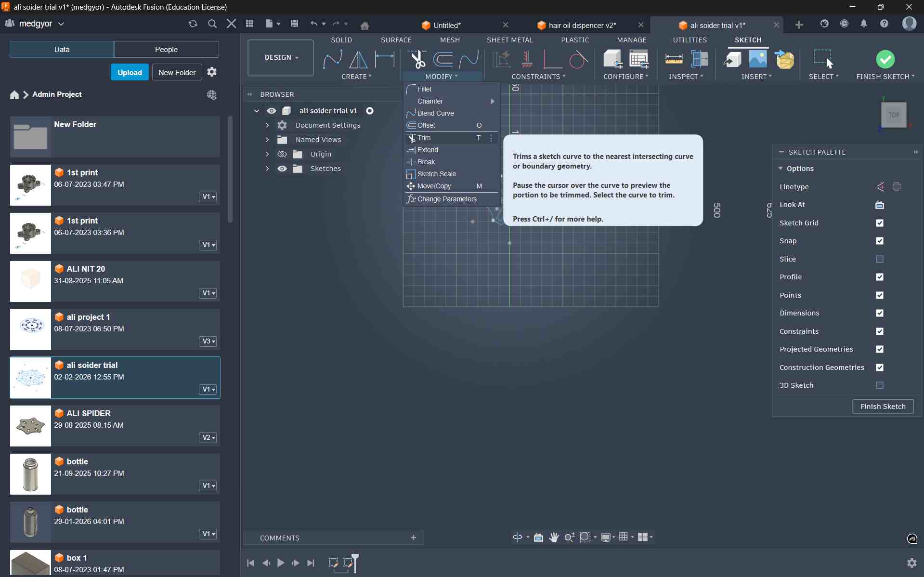Set linetype to construction in Sketch Palette
Image resolution: width=924 pixels, height=577 pixels.
(x=880, y=187)
